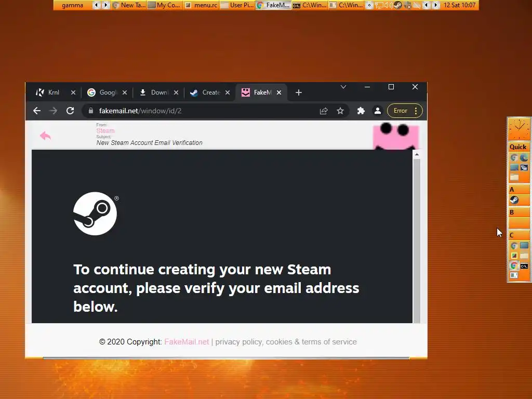Click the browser forward arrow
The image size is (532, 399).
54,111
